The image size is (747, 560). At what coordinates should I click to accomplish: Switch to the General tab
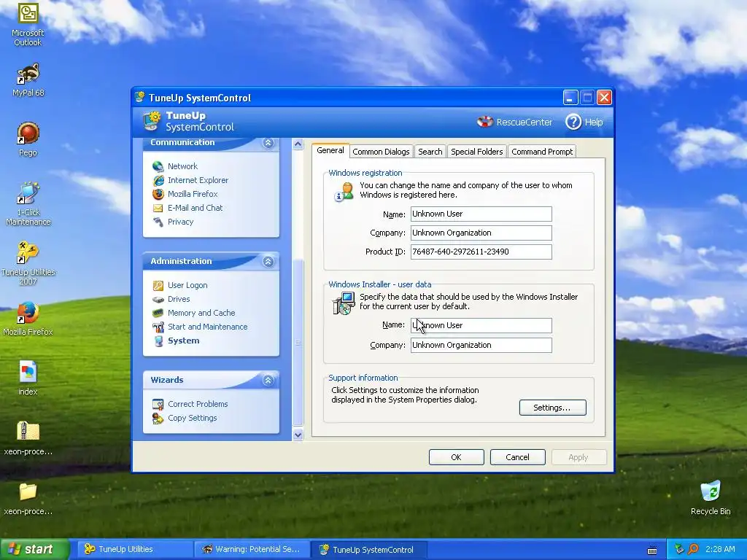330,150
